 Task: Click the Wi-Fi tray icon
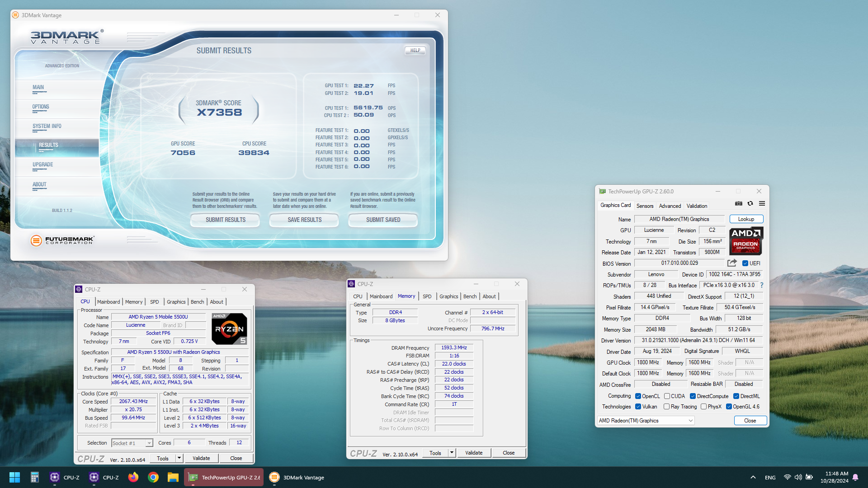tap(787, 477)
